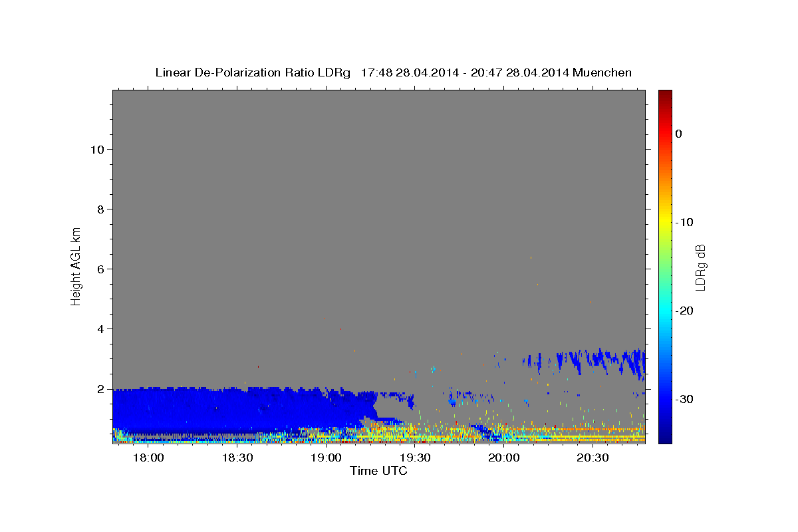Click the '17:48 28.04.2014' start time in title
This screenshot has width=798, height=532.
[x=409, y=72]
